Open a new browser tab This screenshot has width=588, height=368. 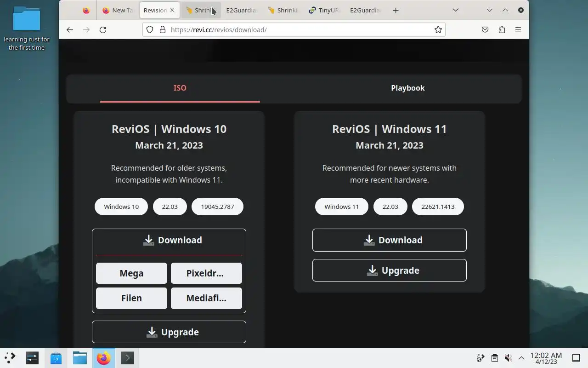point(396,10)
